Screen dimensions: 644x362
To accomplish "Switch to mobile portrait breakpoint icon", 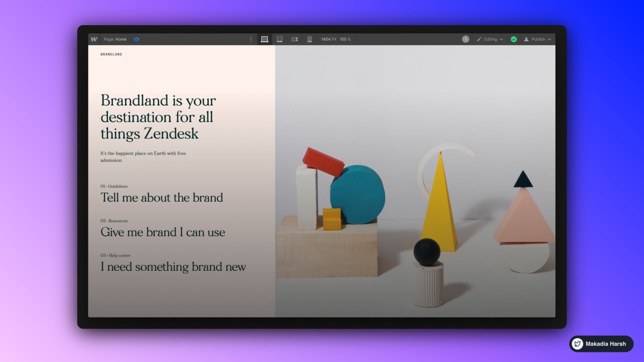I will pyautogui.click(x=310, y=39).
